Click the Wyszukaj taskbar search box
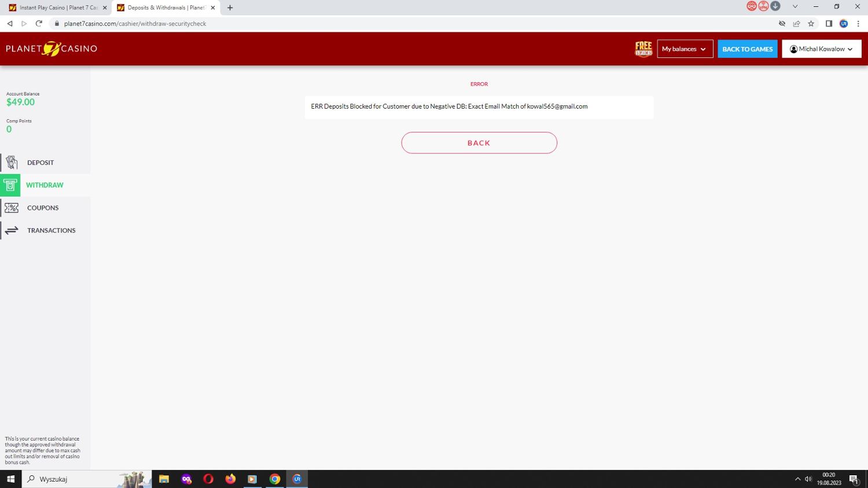This screenshot has width=868, height=488. 87,479
